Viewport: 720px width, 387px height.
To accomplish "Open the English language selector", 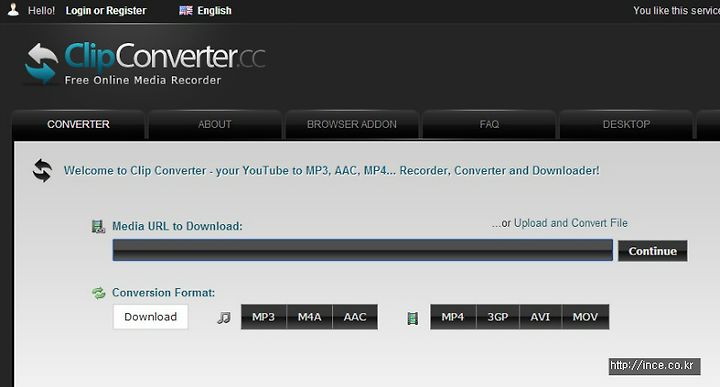I will [x=214, y=11].
